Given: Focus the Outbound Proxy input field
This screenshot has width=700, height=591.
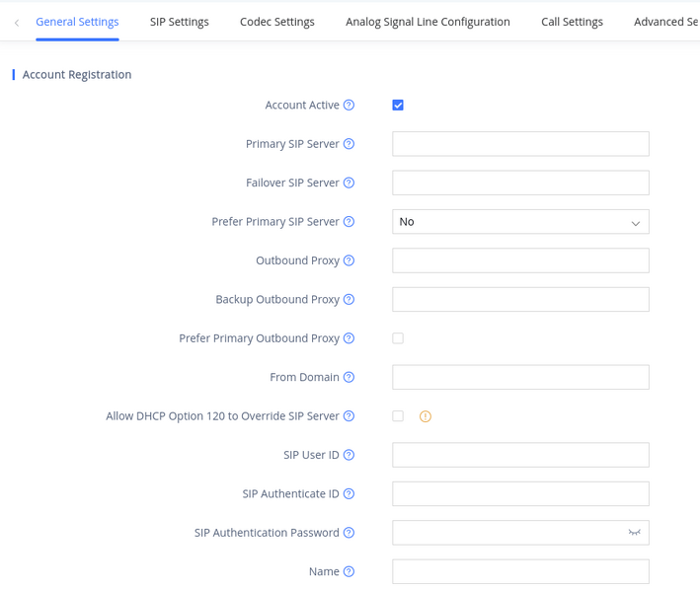Looking at the screenshot, I should (520, 260).
